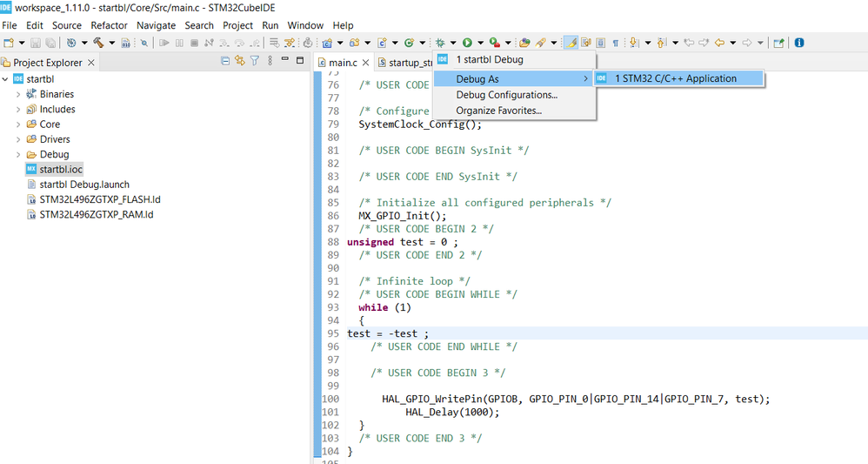Click the Project Explorer filter funnel icon
This screenshot has width=868, height=464.
(x=255, y=61)
